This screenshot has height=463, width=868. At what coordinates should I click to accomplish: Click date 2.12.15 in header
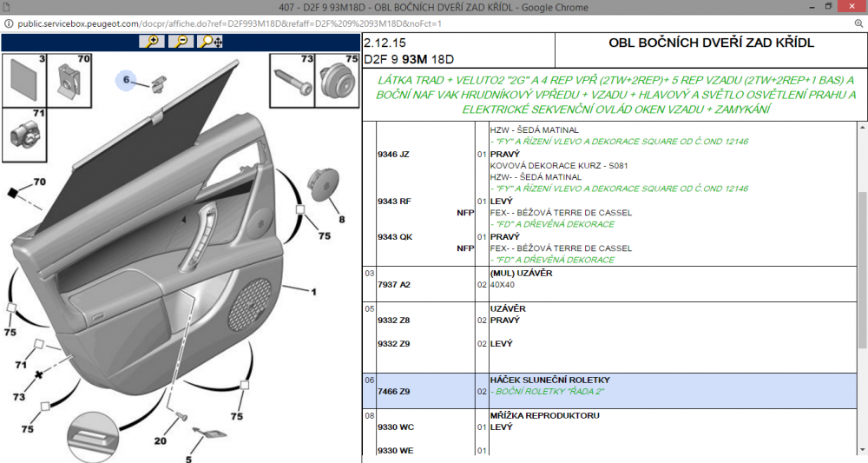[385, 43]
